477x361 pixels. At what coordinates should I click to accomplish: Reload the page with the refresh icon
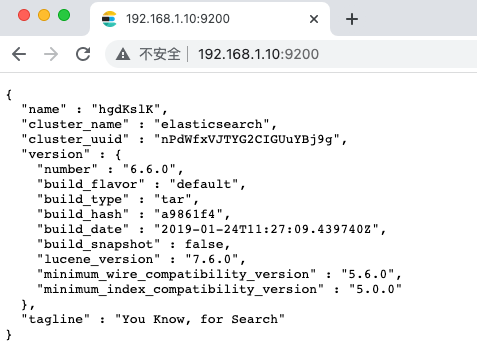point(83,54)
